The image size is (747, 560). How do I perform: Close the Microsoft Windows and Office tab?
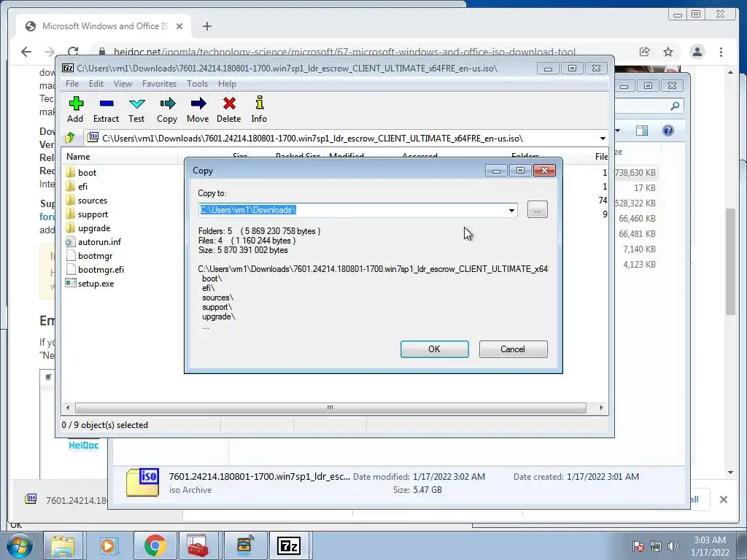pos(179,26)
